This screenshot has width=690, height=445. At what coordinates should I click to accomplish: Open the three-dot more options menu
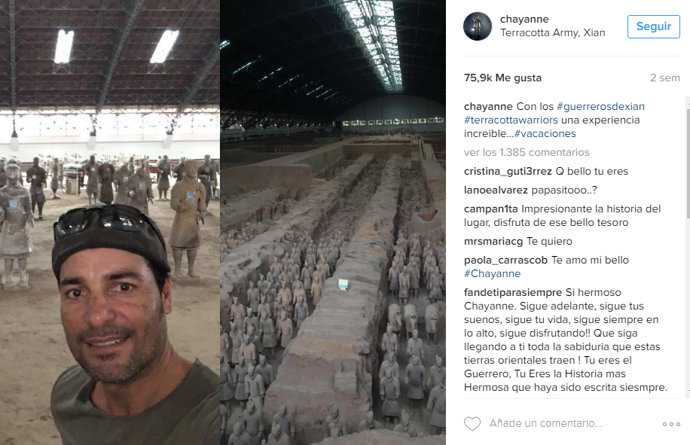[671, 424]
